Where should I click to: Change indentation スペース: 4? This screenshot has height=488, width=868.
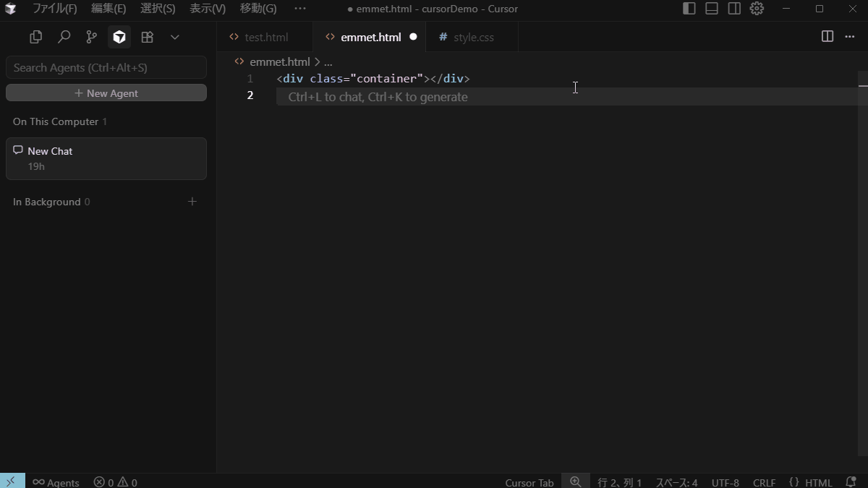pyautogui.click(x=676, y=482)
